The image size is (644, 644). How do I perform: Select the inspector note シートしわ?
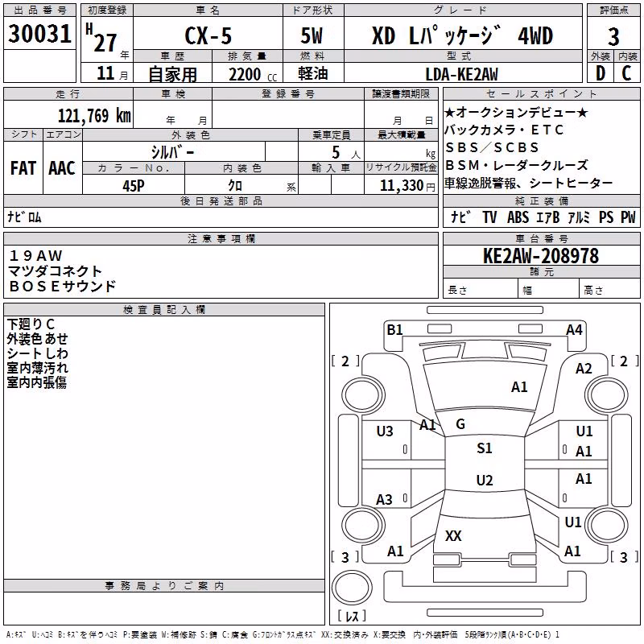coord(37,353)
